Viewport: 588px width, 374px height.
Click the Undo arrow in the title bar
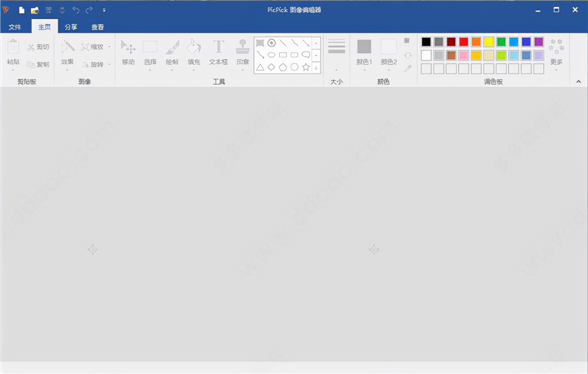(x=76, y=10)
